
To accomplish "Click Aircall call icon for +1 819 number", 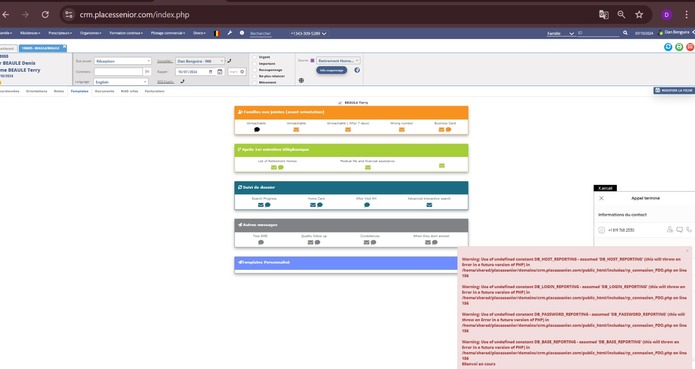I will pos(689,229).
